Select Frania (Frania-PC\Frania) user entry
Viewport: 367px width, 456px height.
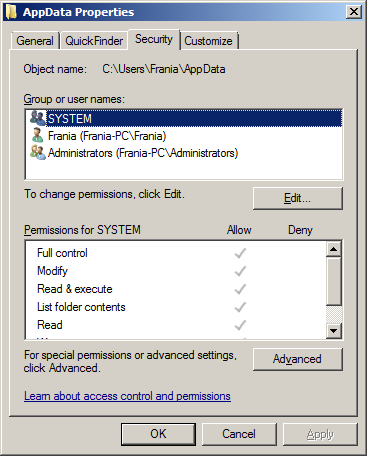coord(107,136)
